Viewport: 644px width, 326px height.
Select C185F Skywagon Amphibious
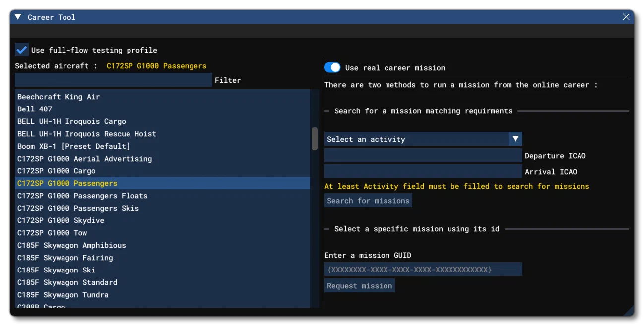pyautogui.click(x=162, y=245)
